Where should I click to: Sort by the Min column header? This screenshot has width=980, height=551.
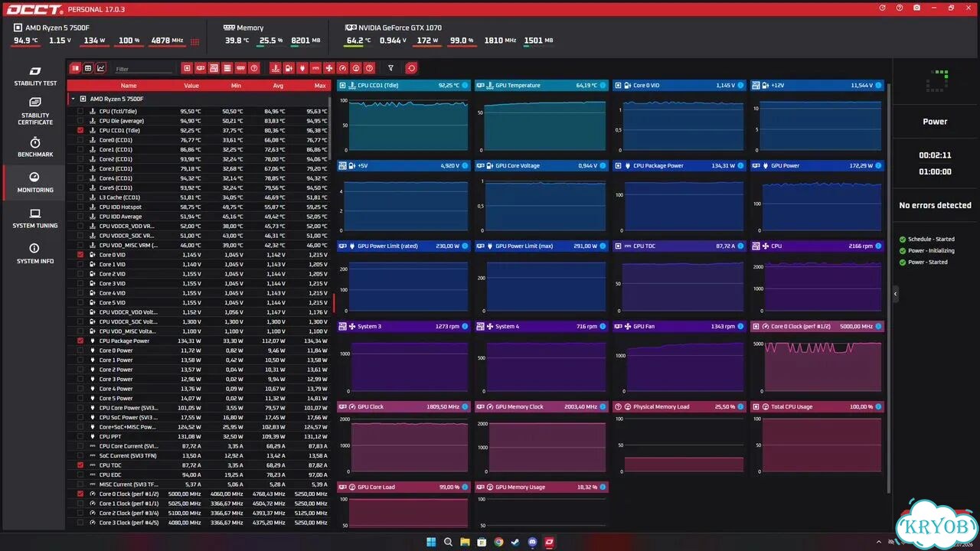(x=236, y=86)
